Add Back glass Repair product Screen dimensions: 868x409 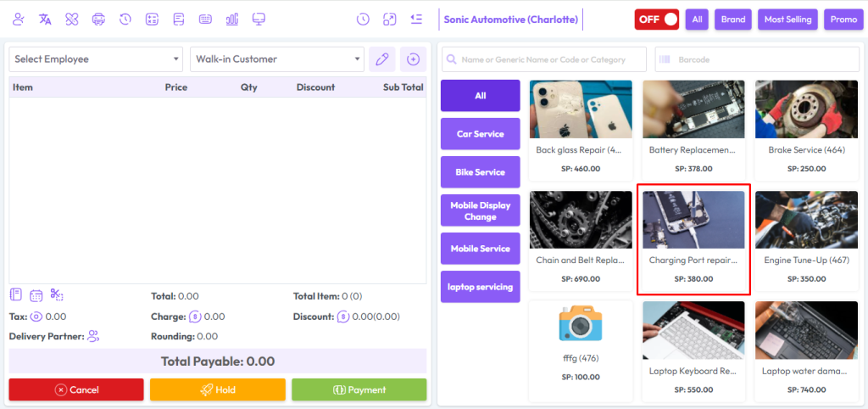coord(581,130)
